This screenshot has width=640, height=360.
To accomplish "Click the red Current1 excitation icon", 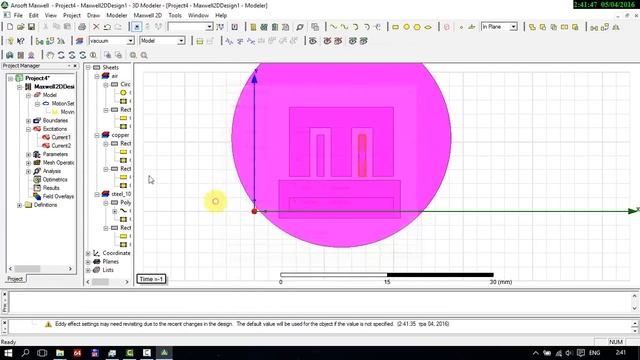I will click(x=46, y=137).
